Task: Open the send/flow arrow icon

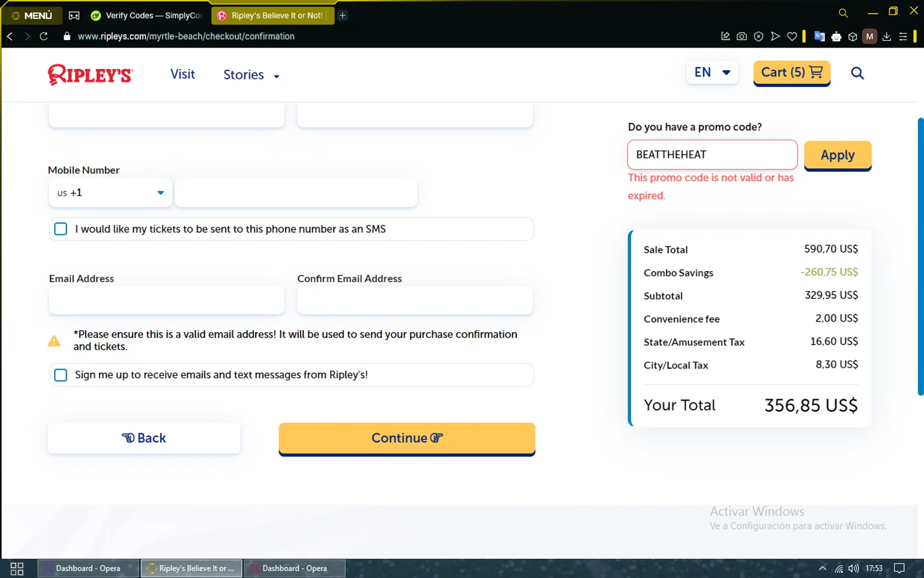Action: (776, 36)
